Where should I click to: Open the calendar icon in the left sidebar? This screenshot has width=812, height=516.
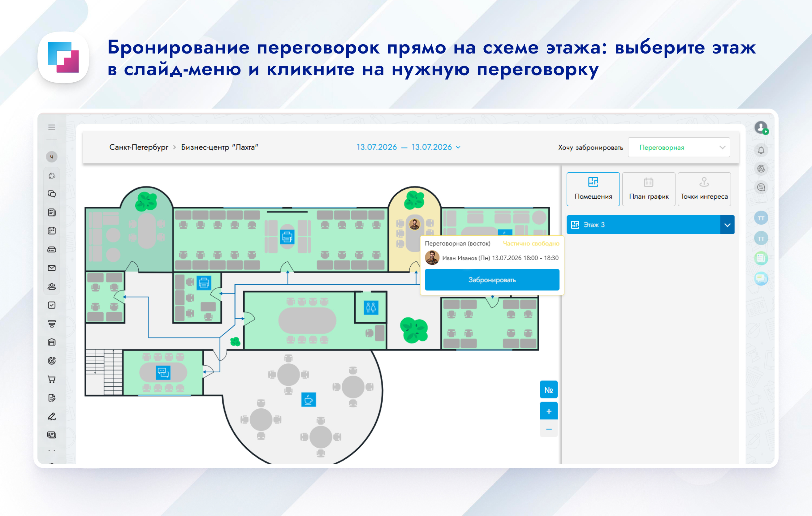[x=52, y=231]
